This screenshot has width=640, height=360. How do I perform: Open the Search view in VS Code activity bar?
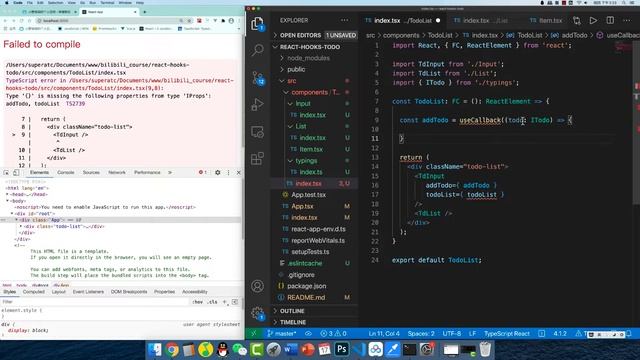[258, 50]
